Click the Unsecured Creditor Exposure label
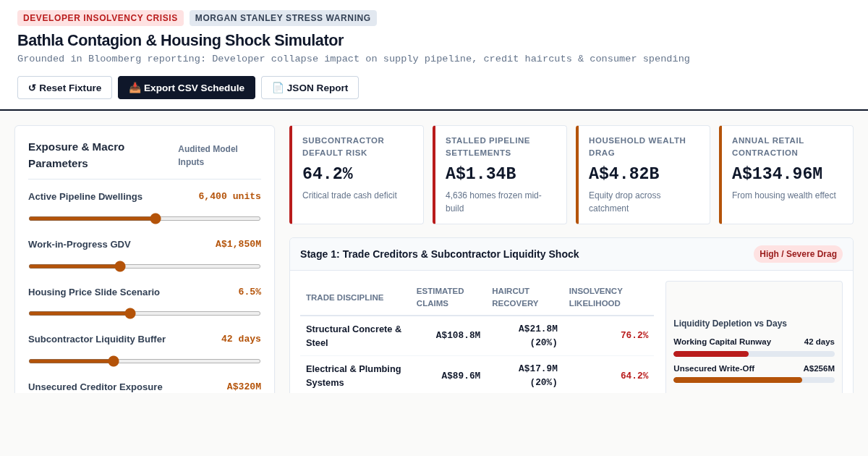Image resolution: width=868 pixels, height=456 pixels. pyautogui.click(x=95, y=387)
